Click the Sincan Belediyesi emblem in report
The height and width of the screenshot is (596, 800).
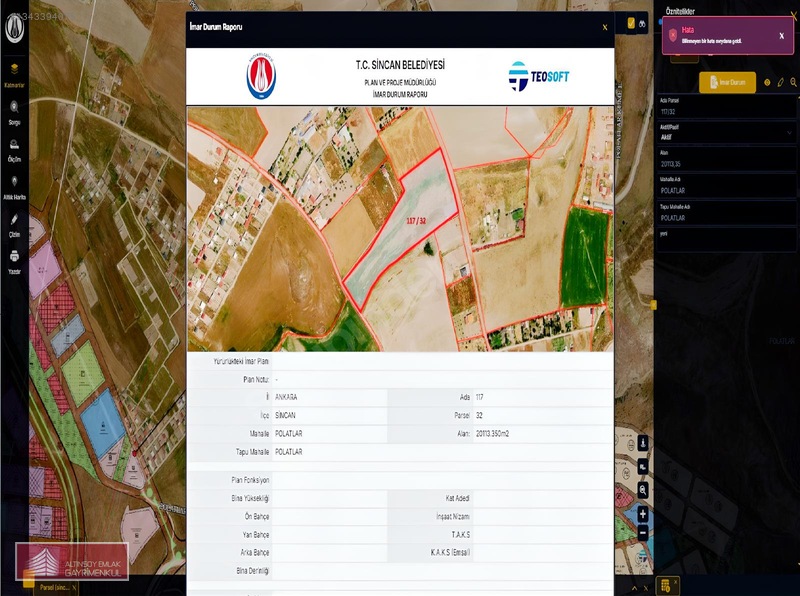tap(261, 76)
